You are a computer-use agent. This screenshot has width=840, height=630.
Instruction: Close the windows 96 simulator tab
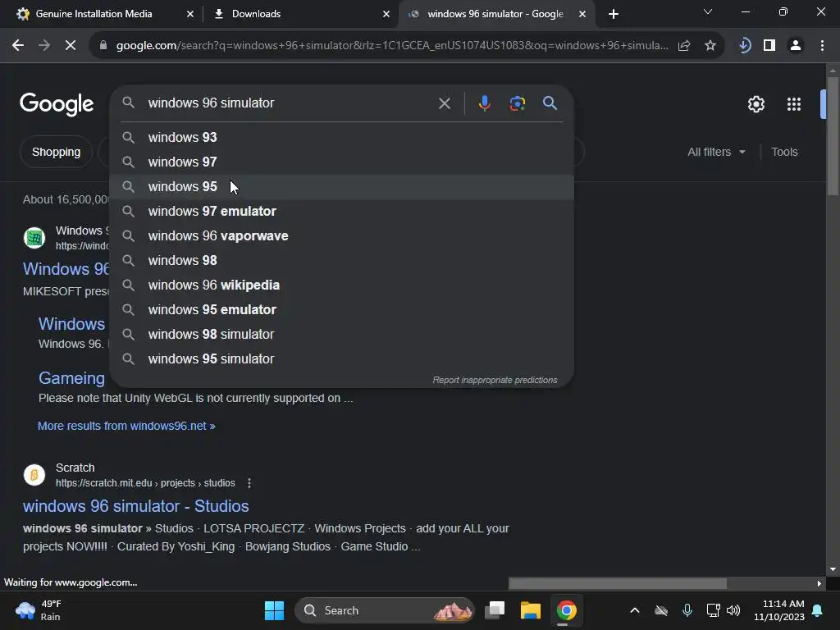[582, 15]
